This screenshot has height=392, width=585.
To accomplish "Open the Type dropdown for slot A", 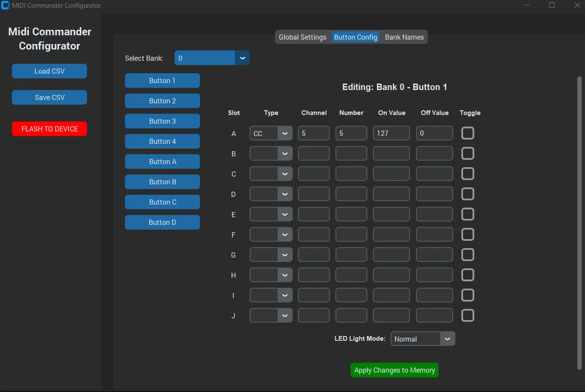I will tap(271, 133).
